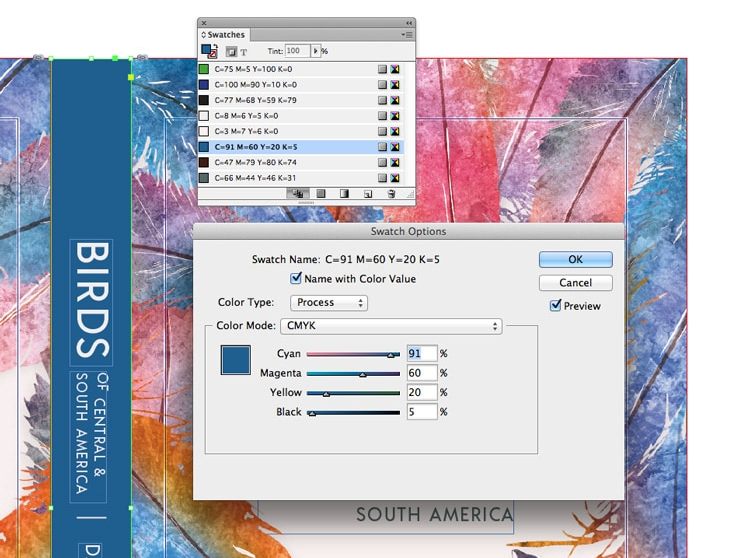
Task: Click CMYK mode icon for C=100 M=90 Y=10 row
Action: point(395,85)
